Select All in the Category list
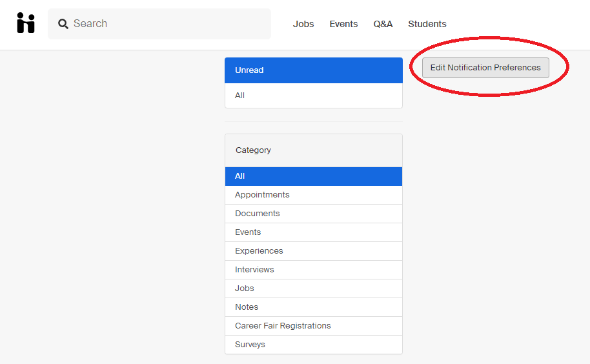The height and width of the screenshot is (364, 590). tap(314, 176)
